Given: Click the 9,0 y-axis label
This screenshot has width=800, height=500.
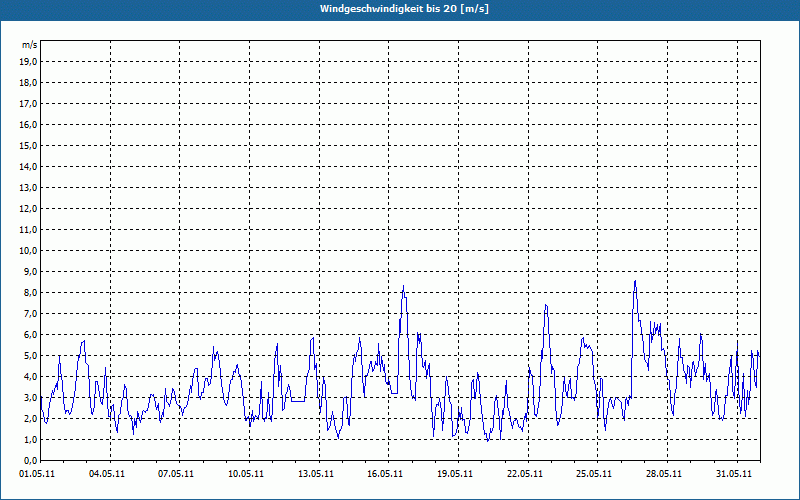Looking at the screenshot, I should (x=30, y=271).
